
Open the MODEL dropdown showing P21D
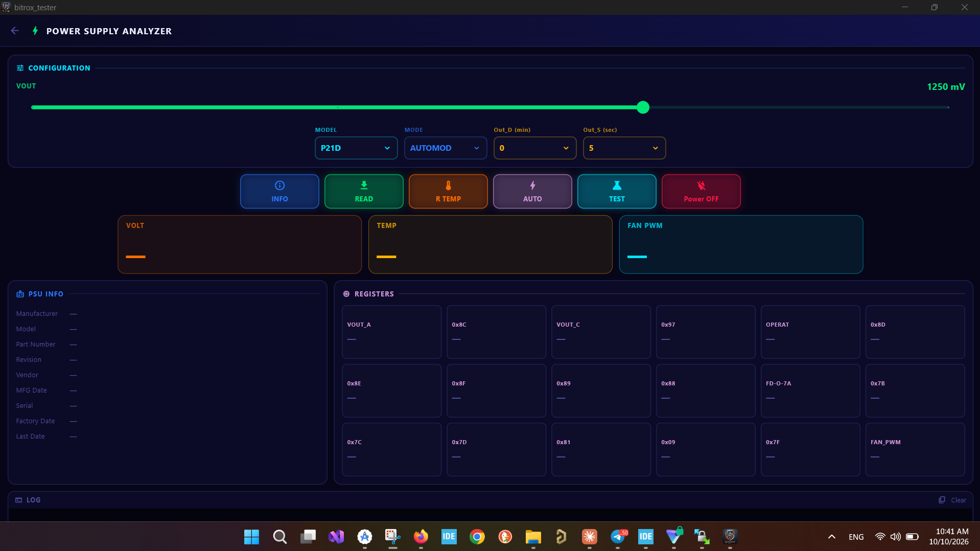(x=356, y=148)
